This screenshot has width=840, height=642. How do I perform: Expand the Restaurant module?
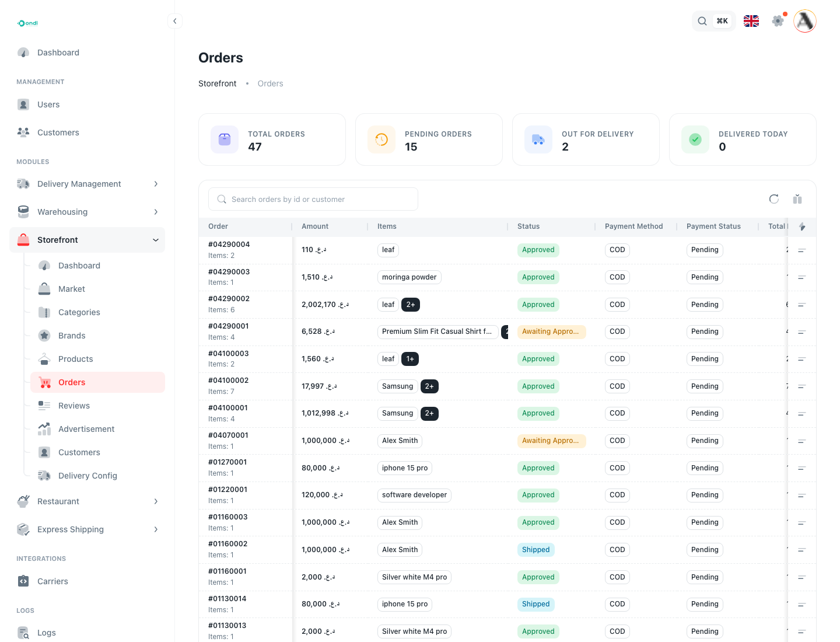87,501
